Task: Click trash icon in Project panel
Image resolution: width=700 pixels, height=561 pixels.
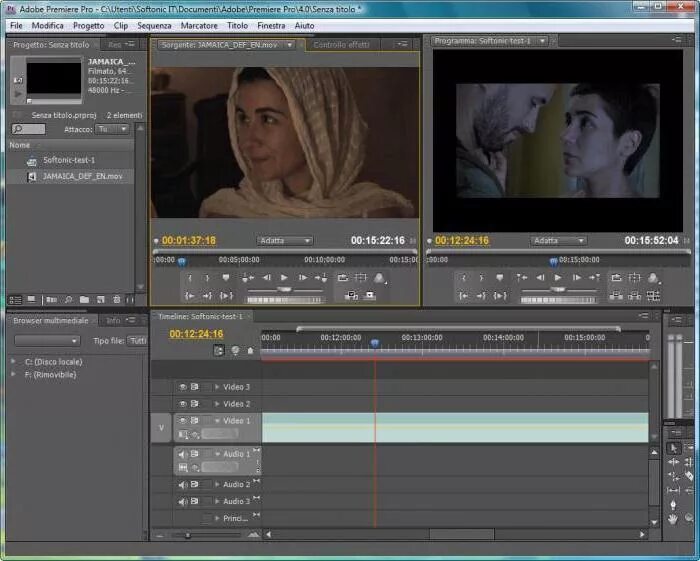Action: tap(117, 299)
